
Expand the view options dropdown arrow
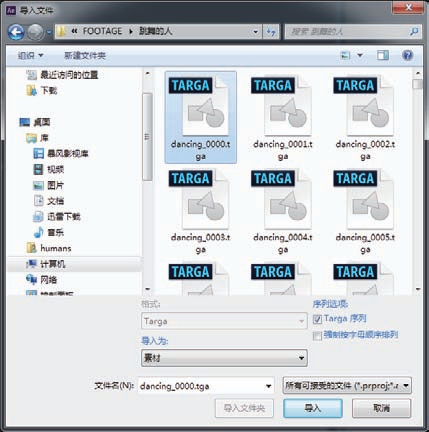click(x=360, y=55)
